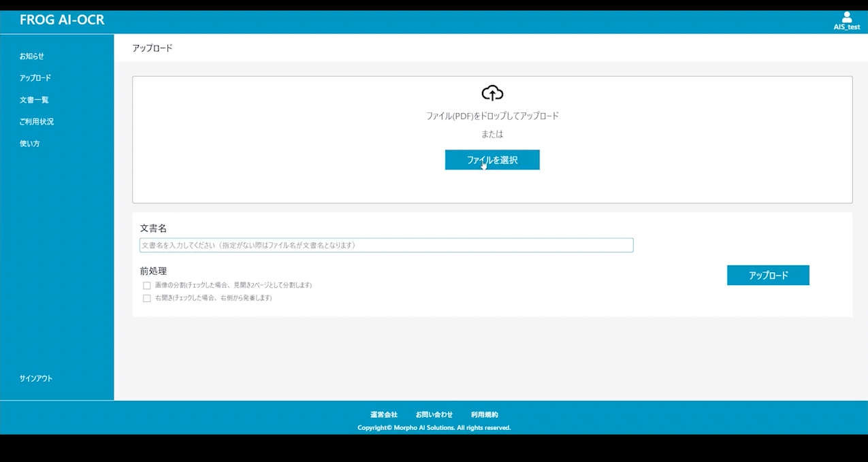Click the blue アップロード submit button
The height and width of the screenshot is (462, 868).
coord(768,276)
